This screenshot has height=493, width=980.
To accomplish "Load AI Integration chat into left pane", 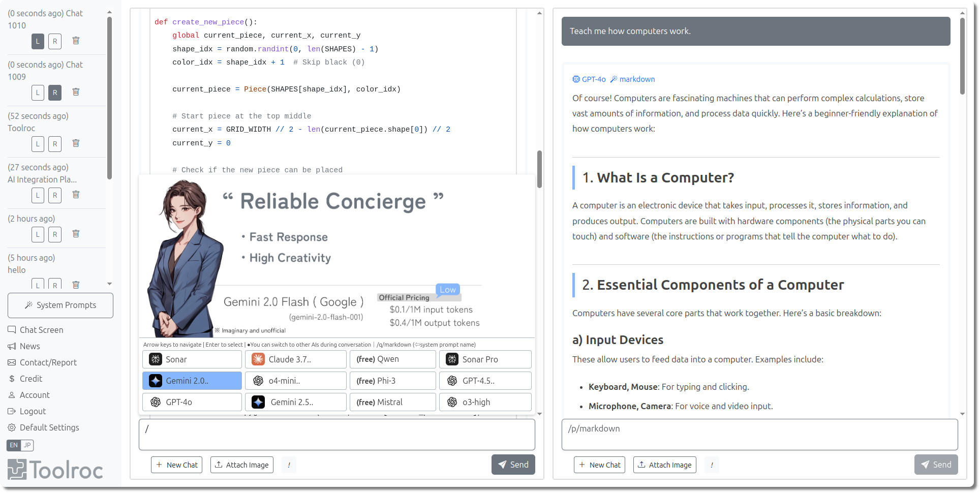I will [x=38, y=195].
